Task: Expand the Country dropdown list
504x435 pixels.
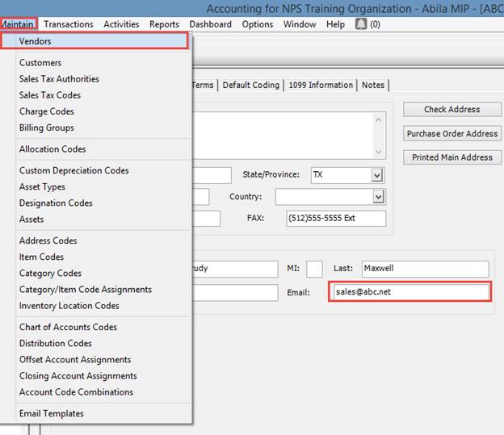Action: tap(377, 197)
